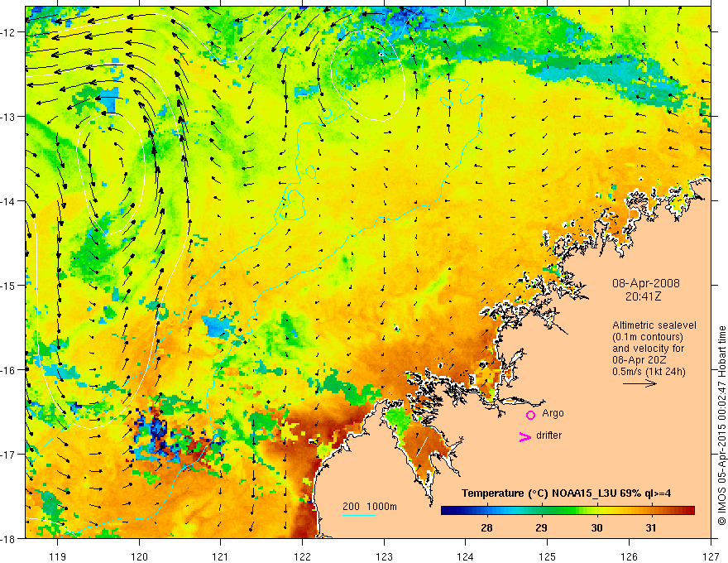Click the latitude label '-18'
This screenshot has height=563, width=728.
pos(9,539)
